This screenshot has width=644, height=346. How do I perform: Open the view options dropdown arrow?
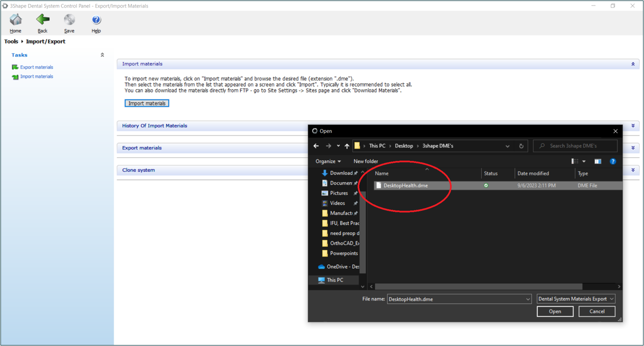coord(584,161)
